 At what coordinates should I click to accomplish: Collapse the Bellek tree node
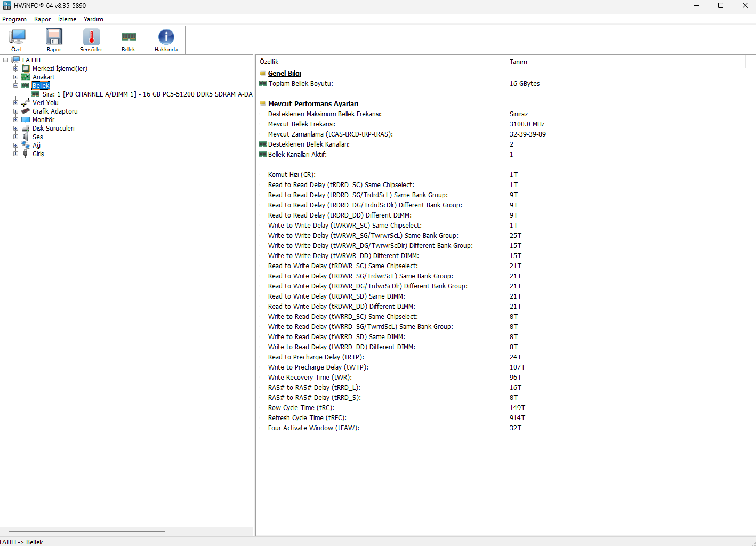tap(15, 85)
